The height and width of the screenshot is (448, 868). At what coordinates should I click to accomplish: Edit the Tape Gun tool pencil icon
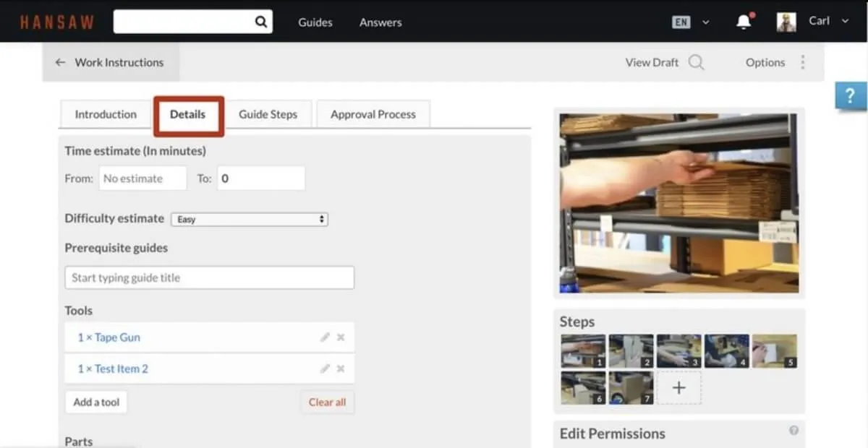pos(325,337)
